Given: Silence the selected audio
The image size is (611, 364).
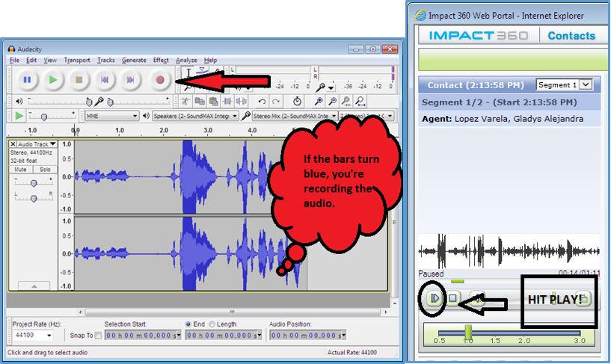Looking at the screenshot, I should tap(242, 102).
